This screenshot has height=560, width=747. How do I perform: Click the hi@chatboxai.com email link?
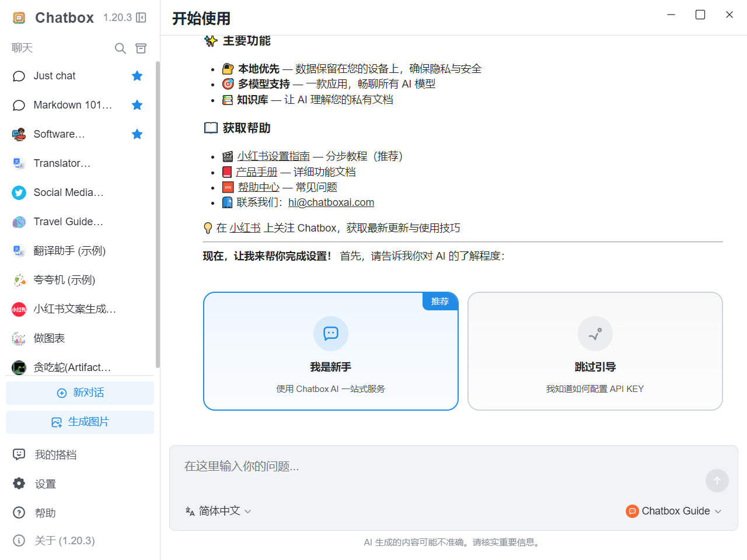331,202
